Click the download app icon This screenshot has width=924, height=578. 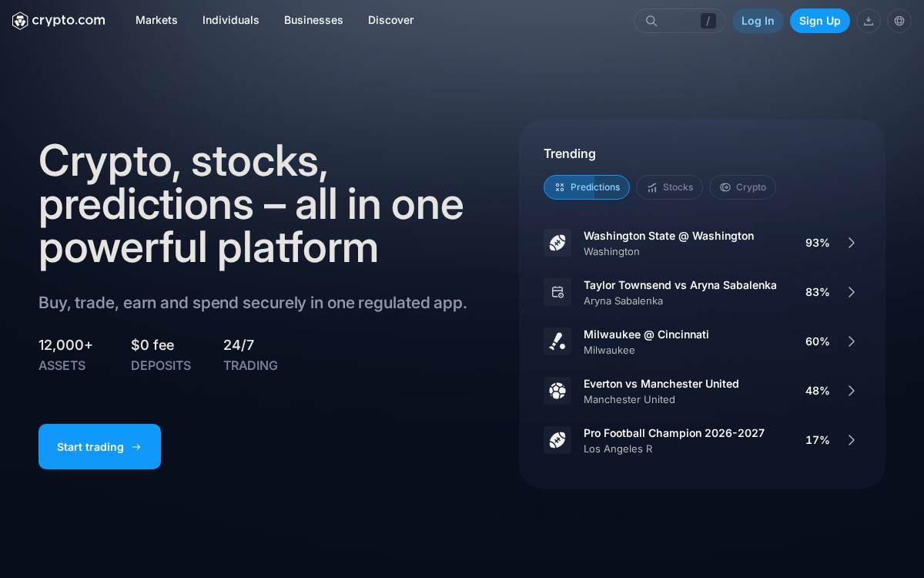[869, 21]
